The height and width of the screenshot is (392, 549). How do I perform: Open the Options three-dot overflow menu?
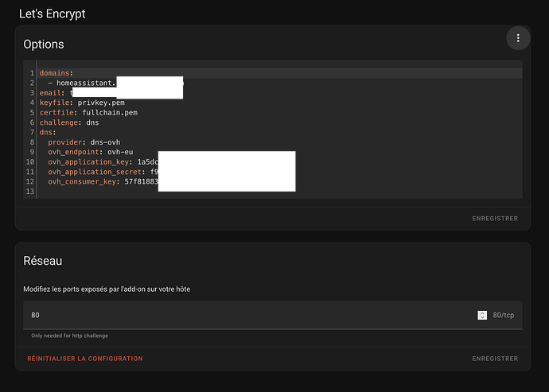518,38
